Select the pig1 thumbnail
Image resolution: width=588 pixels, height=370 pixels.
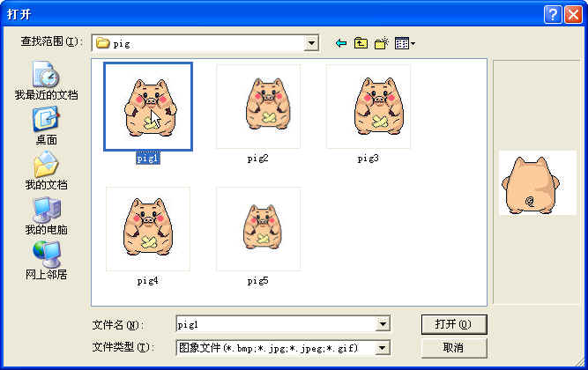click(x=148, y=107)
